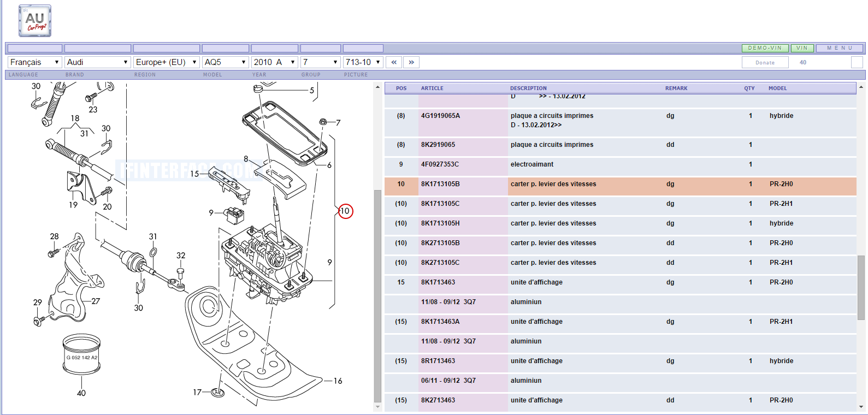Image resolution: width=868 pixels, height=415 pixels.
Task: Select article 8R1713463
Action: coord(438,361)
